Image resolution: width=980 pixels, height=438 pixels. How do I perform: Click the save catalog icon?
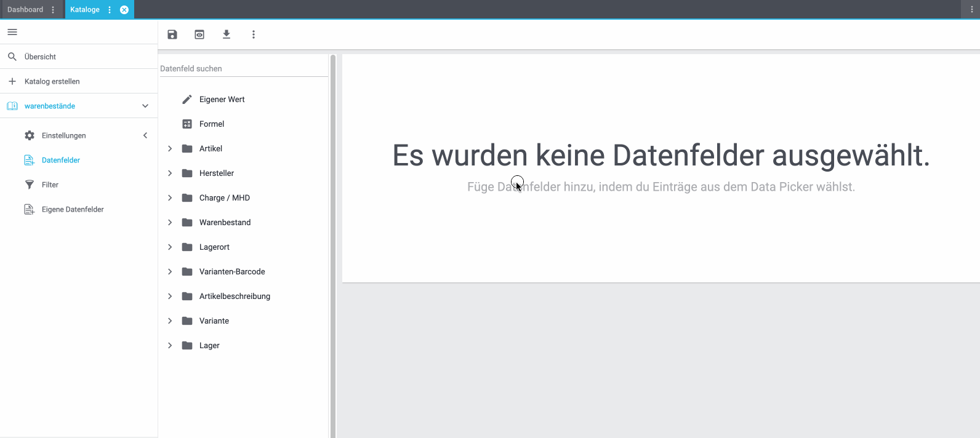[x=172, y=34]
